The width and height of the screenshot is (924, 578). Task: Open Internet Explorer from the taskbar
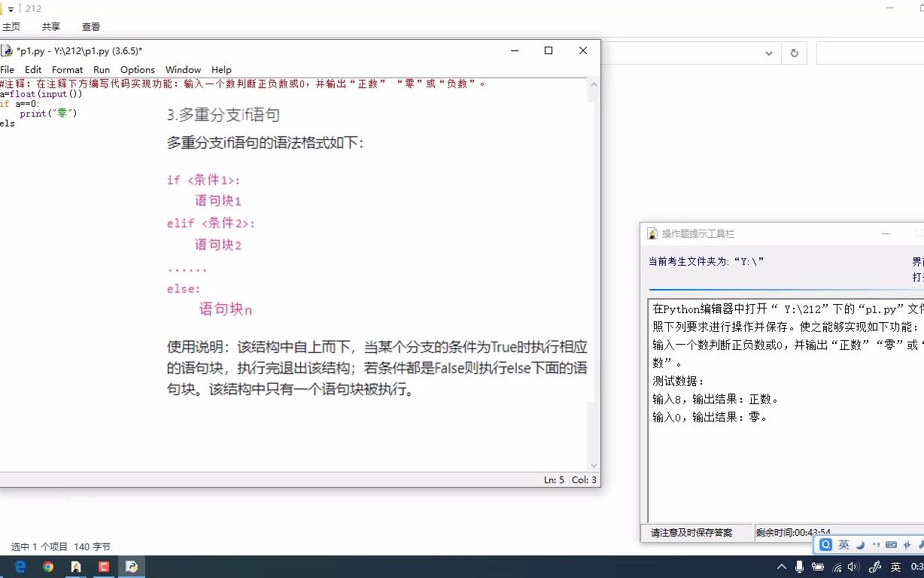(19, 565)
